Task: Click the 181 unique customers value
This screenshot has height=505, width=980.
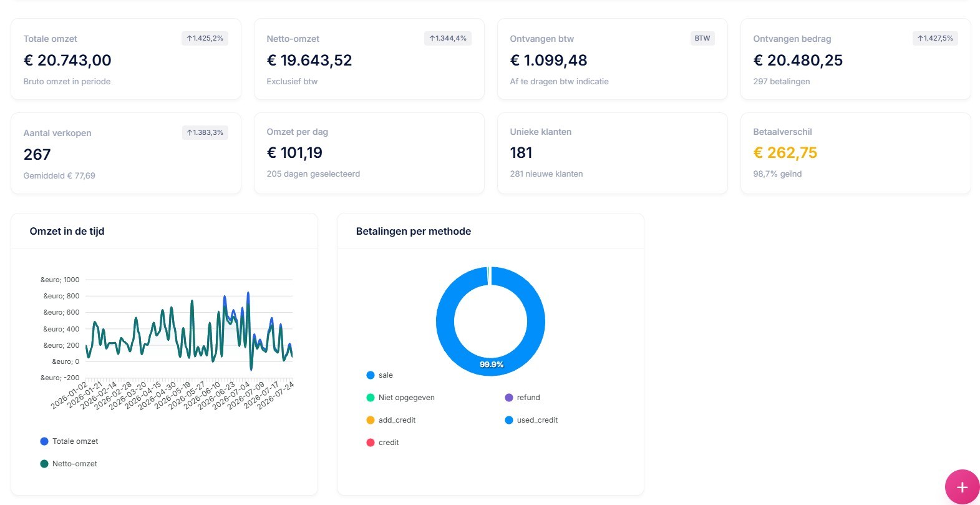Action: pyautogui.click(x=521, y=152)
